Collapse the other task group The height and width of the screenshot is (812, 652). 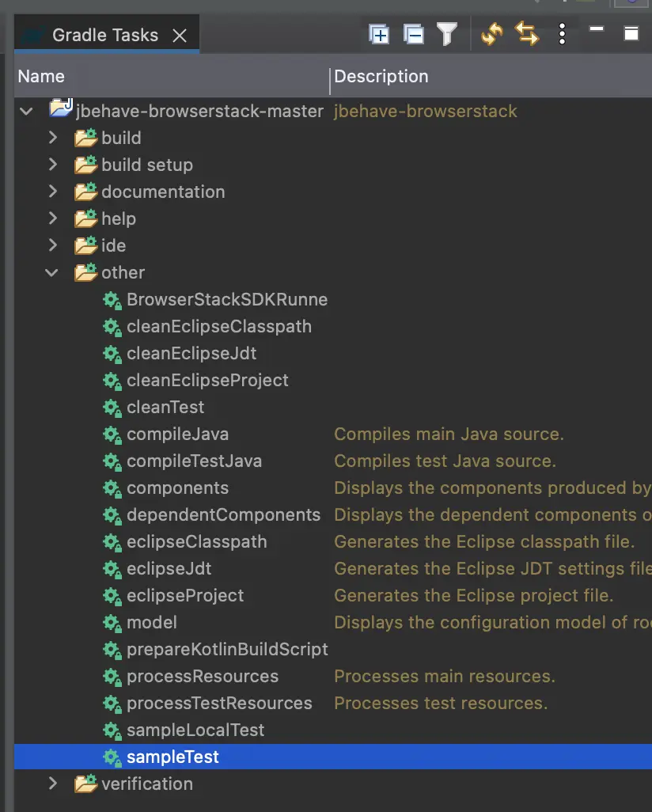(52, 272)
